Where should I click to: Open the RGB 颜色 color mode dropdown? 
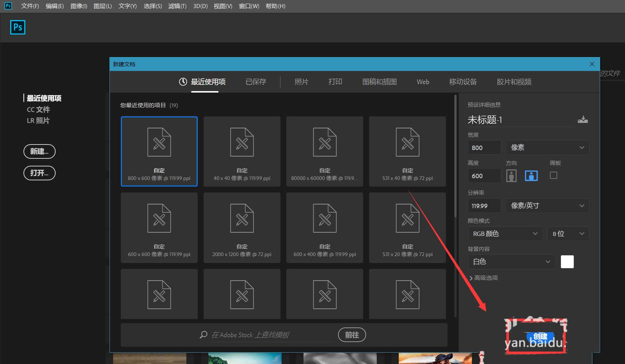pos(505,234)
